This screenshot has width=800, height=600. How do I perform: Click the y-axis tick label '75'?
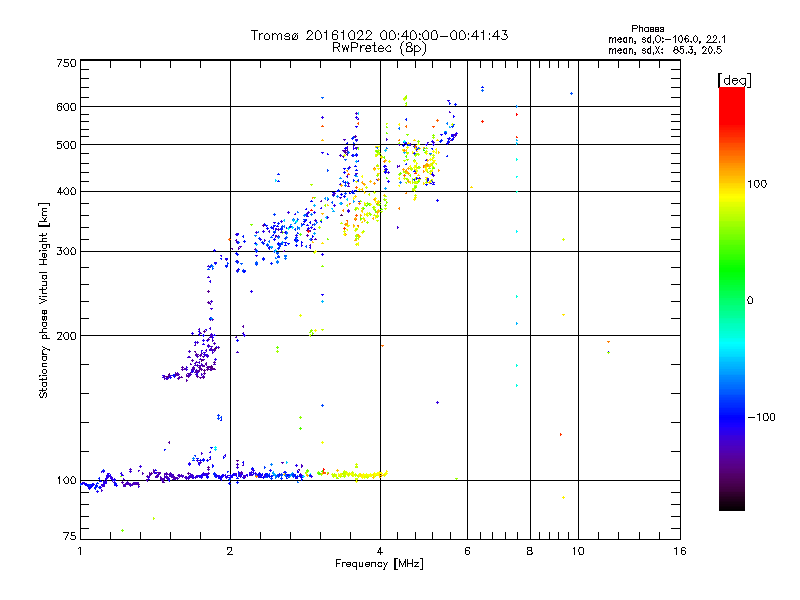point(69,536)
